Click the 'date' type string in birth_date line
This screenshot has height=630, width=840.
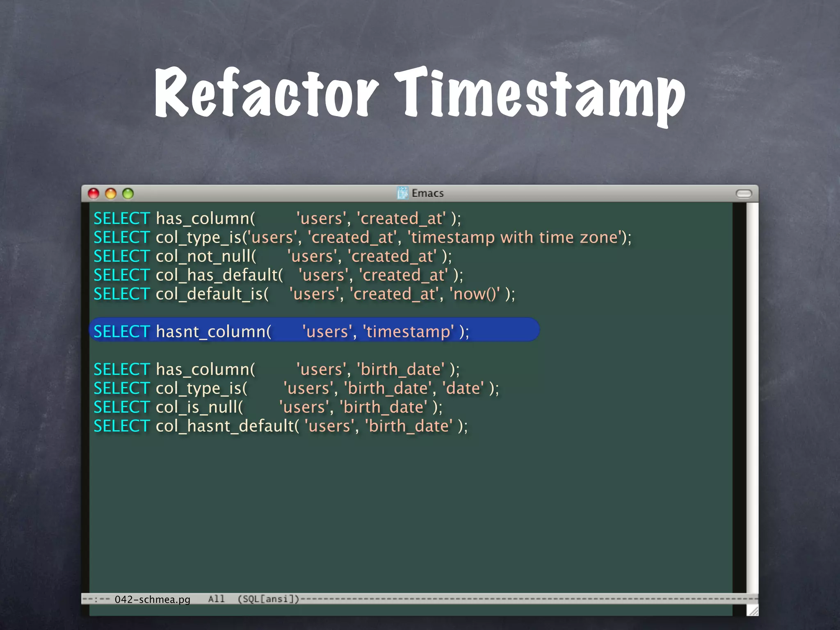[463, 388]
